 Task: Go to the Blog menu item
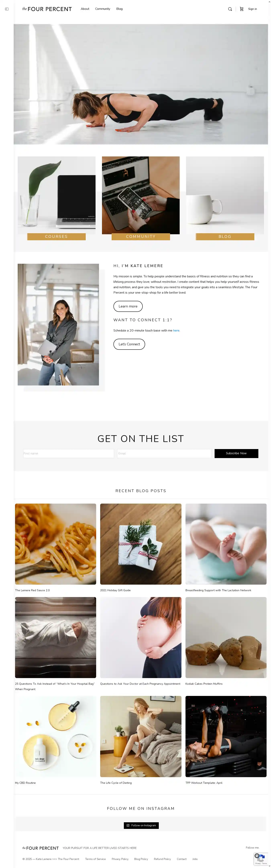pyautogui.click(x=119, y=9)
